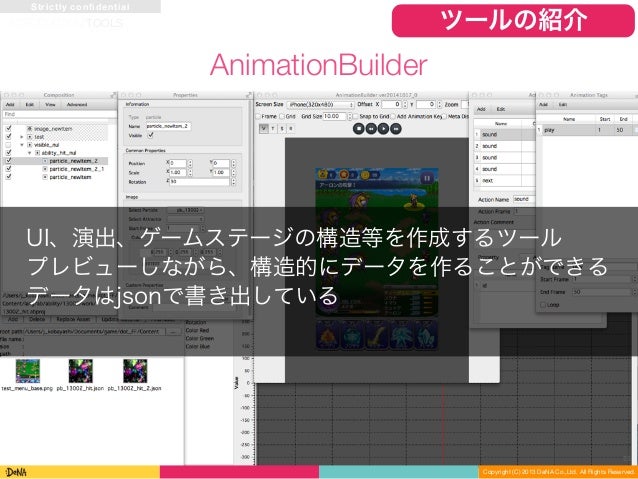Open Add menu in Animation Tags window
Screen dimensions: 638x479
click(543, 105)
